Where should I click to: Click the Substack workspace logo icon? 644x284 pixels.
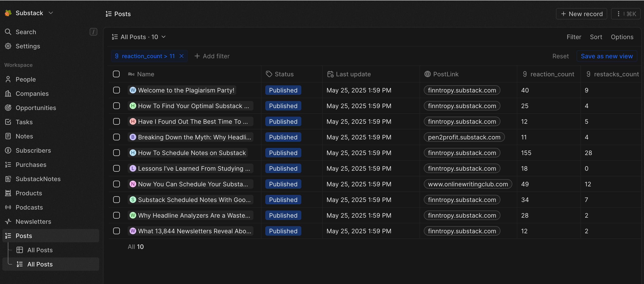coord(8,13)
